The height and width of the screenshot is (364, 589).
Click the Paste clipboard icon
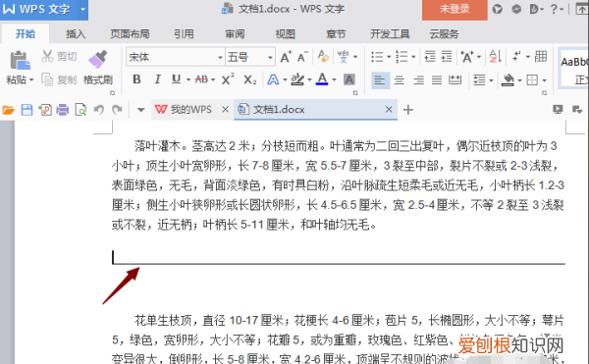[x=20, y=61]
